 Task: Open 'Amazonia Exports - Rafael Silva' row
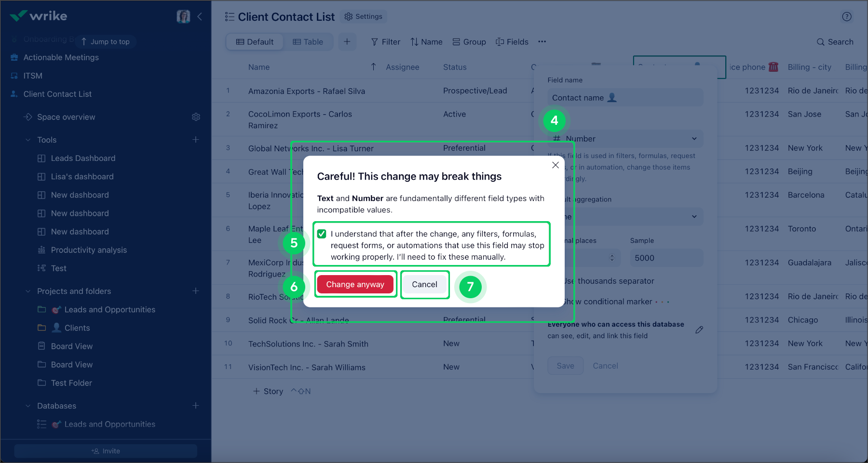point(307,91)
